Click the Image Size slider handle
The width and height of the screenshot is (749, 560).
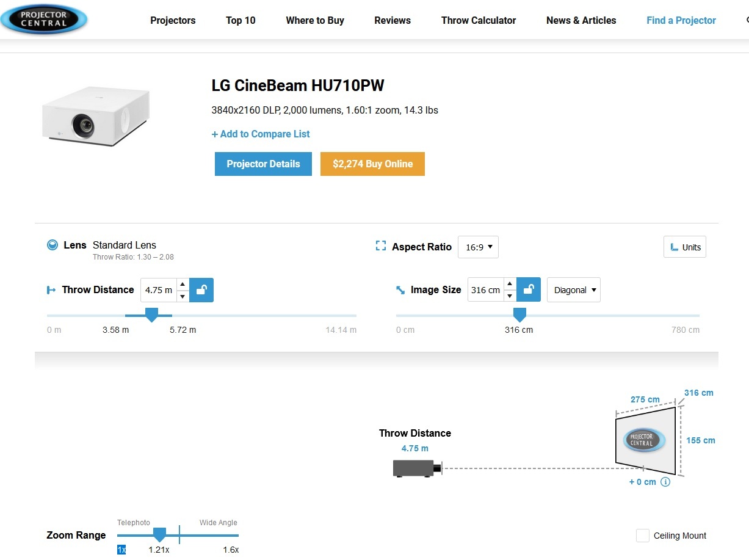coord(519,315)
